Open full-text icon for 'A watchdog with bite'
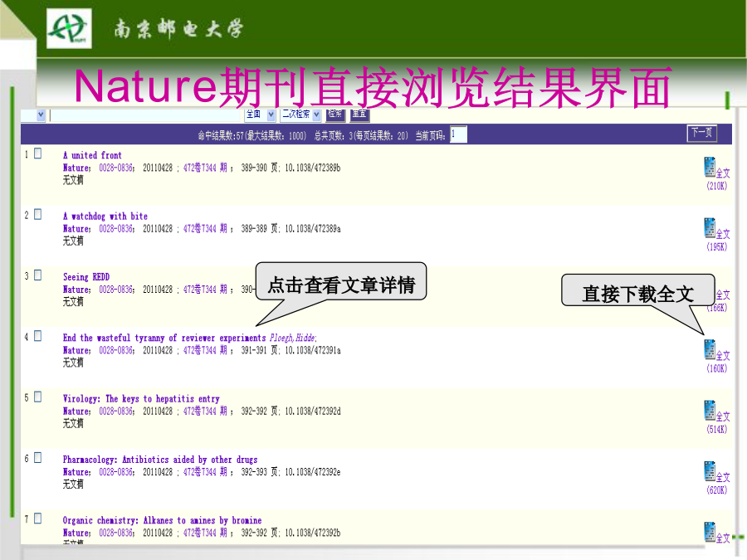The image size is (747, 560). [710, 227]
